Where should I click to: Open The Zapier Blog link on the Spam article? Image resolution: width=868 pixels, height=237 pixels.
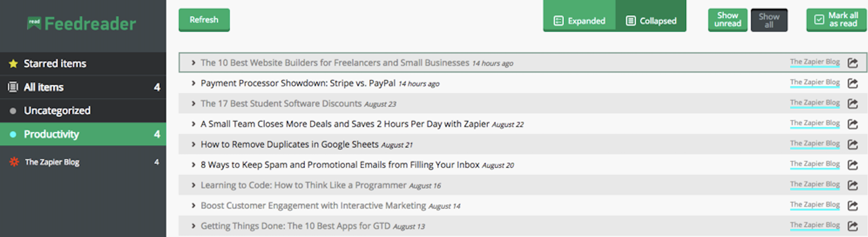(x=815, y=164)
